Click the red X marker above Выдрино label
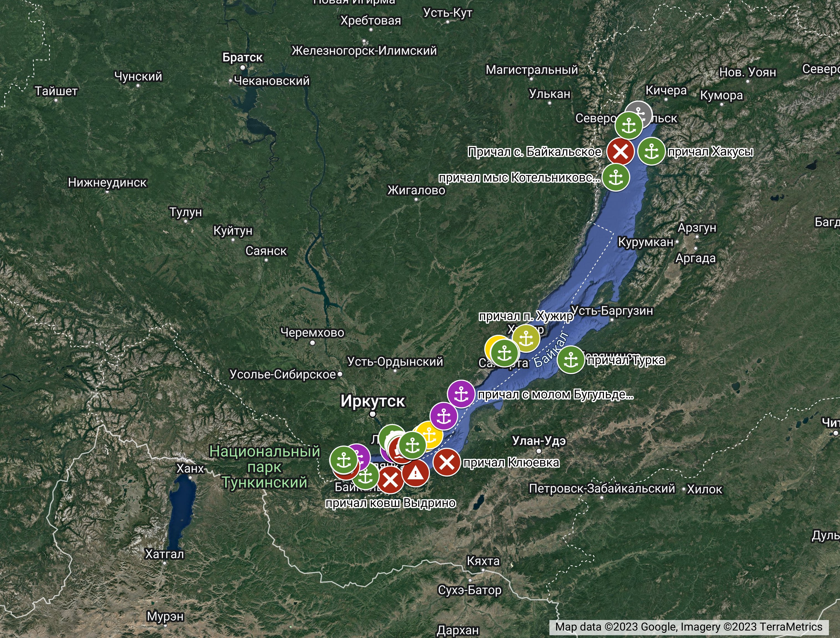Screen dimensions: 840x638 [x=390, y=480]
